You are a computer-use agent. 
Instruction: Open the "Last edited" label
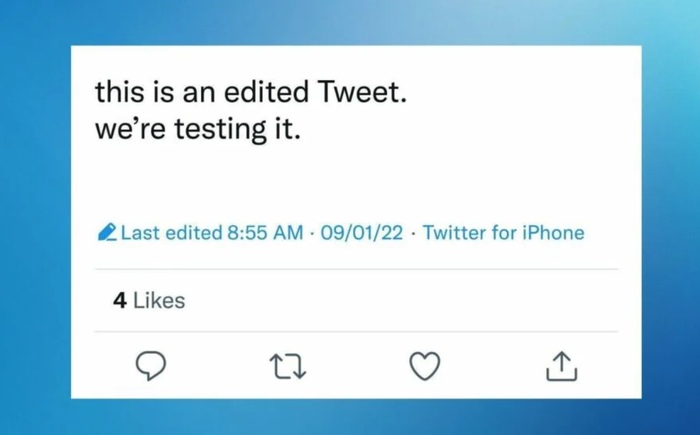(x=172, y=233)
